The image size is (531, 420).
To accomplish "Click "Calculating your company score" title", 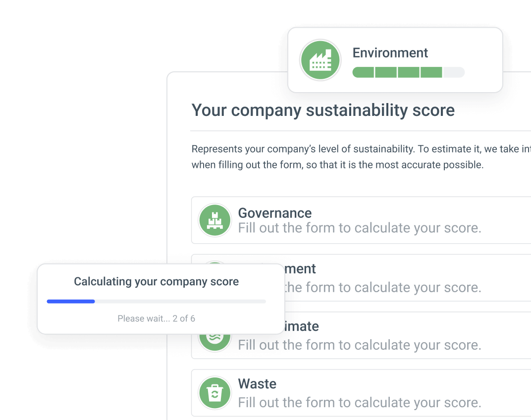I will coord(156,281).
